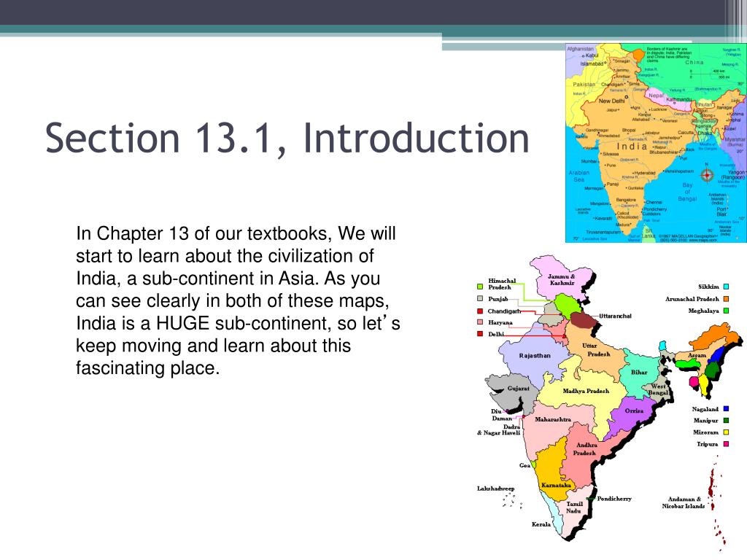The width and height of the screenshot is (747, 560).
Task: Click the "Goa" label on the states map
Action: 525,465
